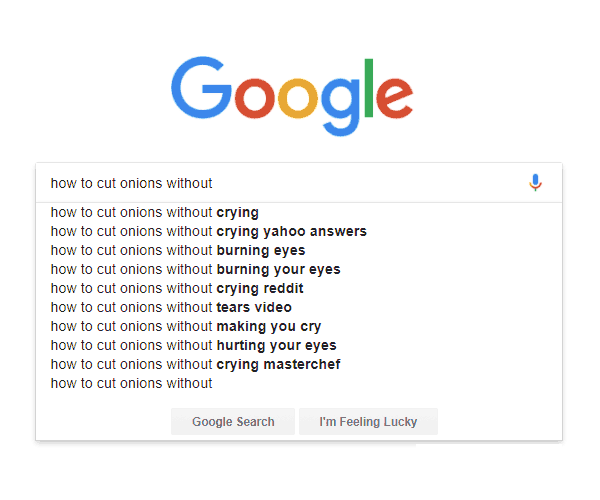Select the last suggestion with no bold completion
Viewport: 600px width, 500px height.
tap(132, 383)
